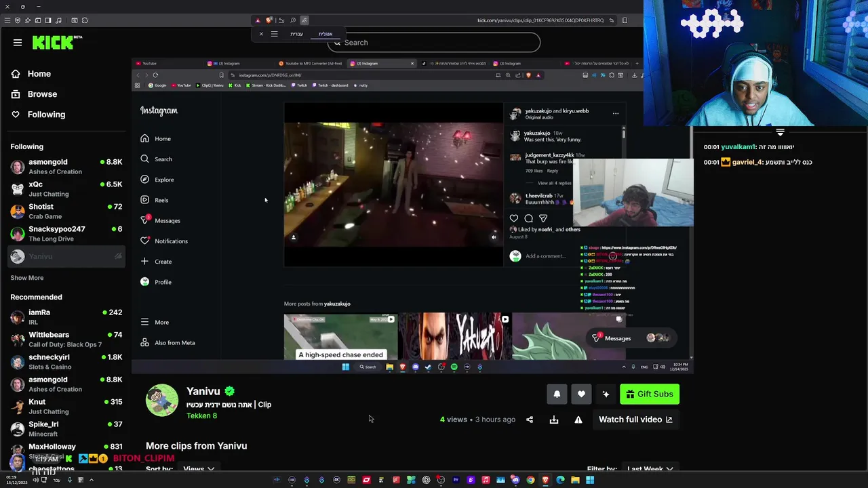
Task: Click Instagram Search in clip video
Action: tap(156, 159)
